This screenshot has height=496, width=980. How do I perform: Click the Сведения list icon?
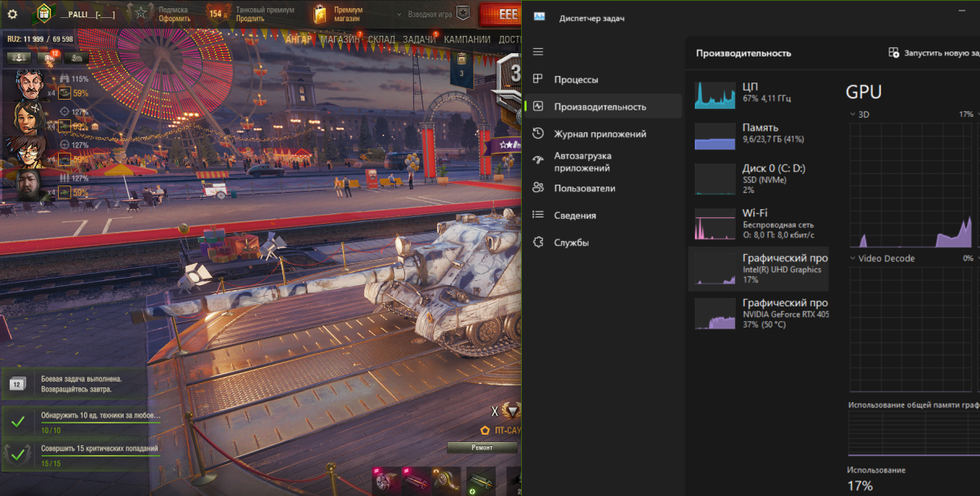click(x=537, y=215)
